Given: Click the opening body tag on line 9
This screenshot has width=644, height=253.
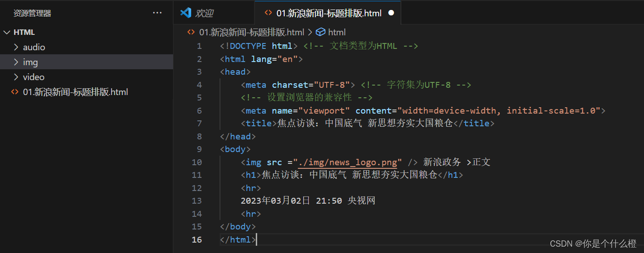Looking at the screenshot, I should 235,149.
